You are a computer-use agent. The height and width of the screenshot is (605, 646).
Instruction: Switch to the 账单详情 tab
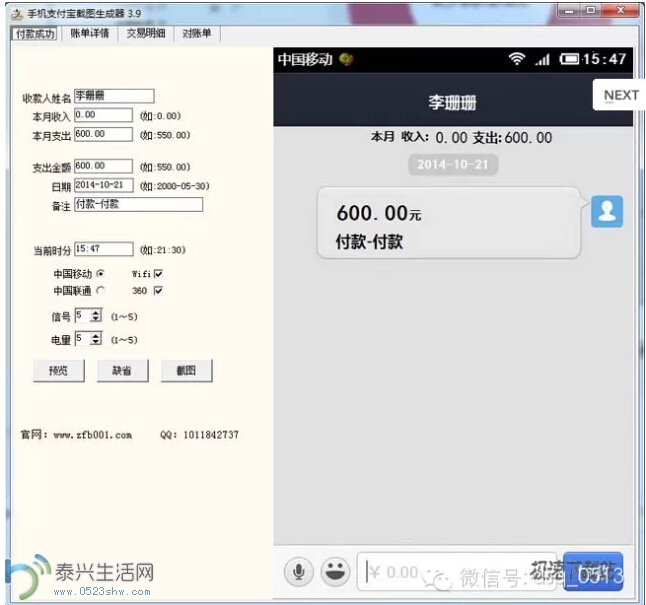(89, 33)
